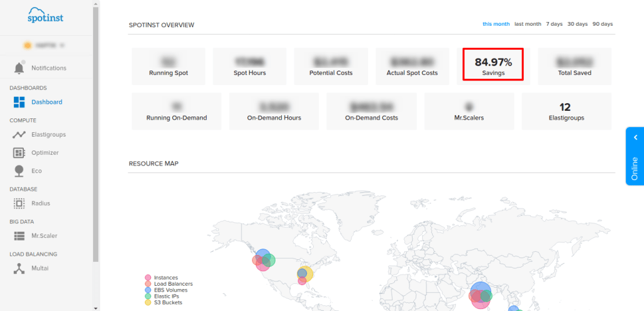Screen dimensions: 644x311
Task: Open Elastigroups via its chart icon
Action: [19, 135]
